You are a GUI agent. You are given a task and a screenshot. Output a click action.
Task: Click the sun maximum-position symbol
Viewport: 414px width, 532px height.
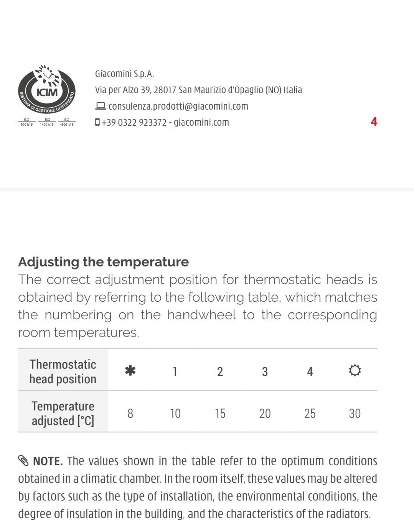click(355, 371)
